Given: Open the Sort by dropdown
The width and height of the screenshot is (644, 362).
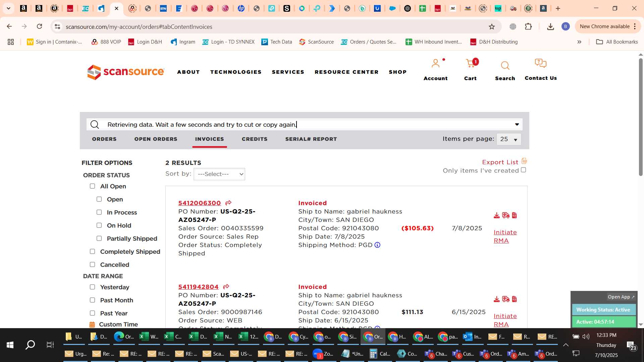Looking at the screenshot, I should click(x=219, y=174).
